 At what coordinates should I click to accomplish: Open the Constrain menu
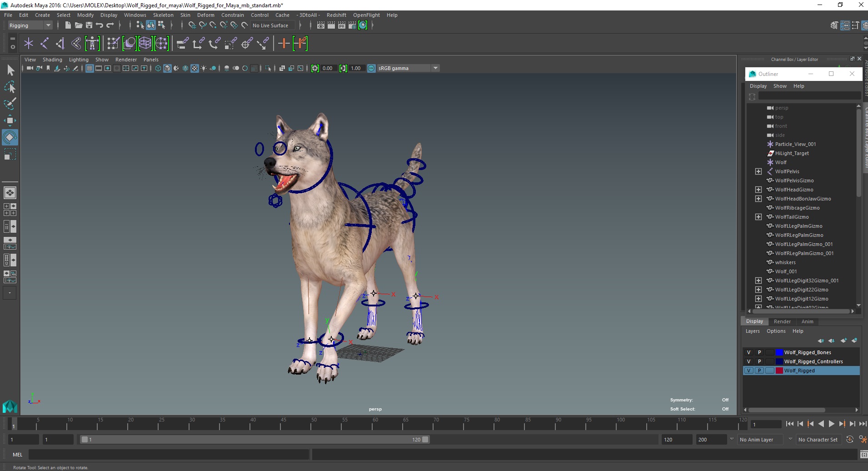pos(232,15)
